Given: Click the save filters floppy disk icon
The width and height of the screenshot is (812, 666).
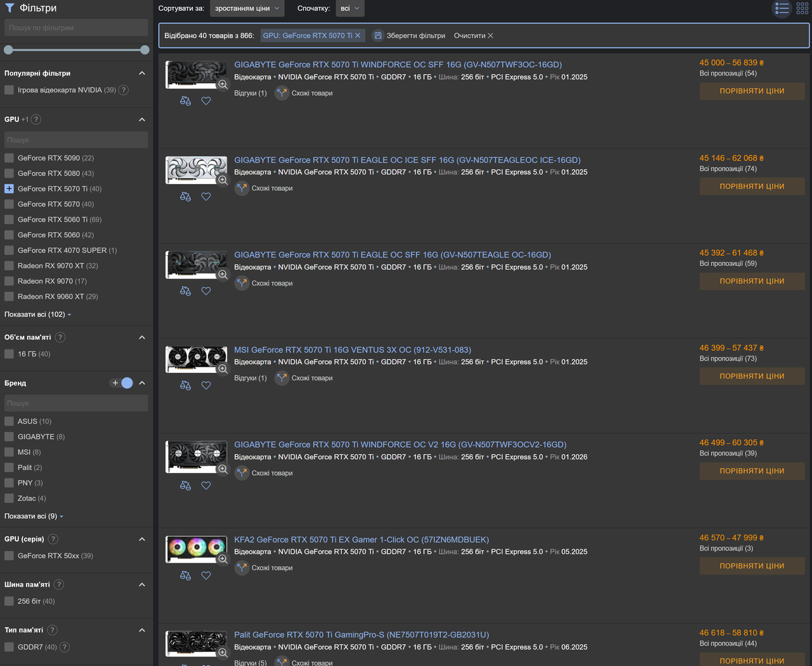Looking at the screenshot, I should [x=378, y=36].
